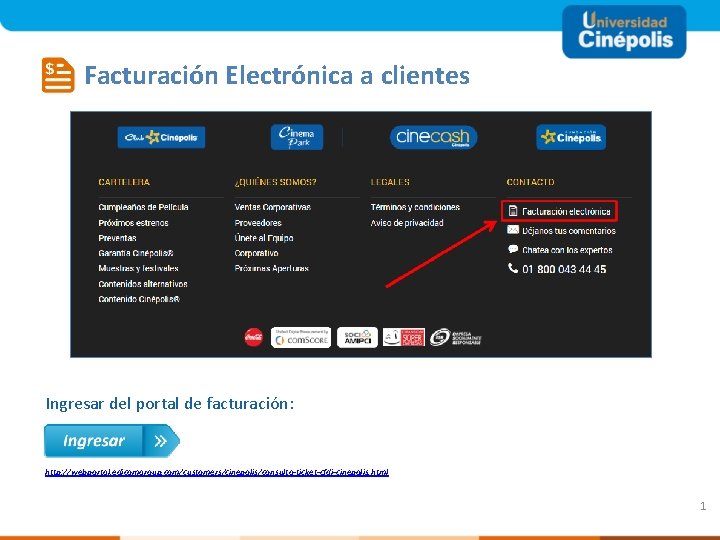Image resolution: width=720 pixels, height=540 pixels.
Task: Open Facturación electrónica link
Action: (x=566, y=211)
